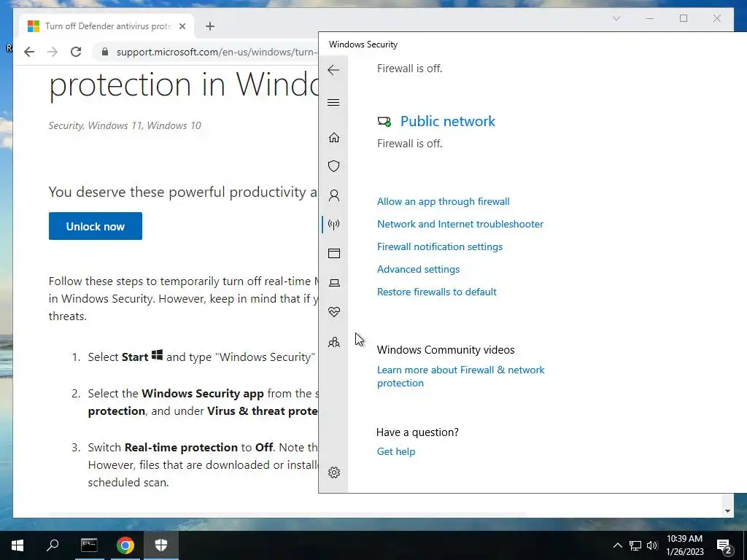Click the Chrome address bar URL

coord(217,52)
